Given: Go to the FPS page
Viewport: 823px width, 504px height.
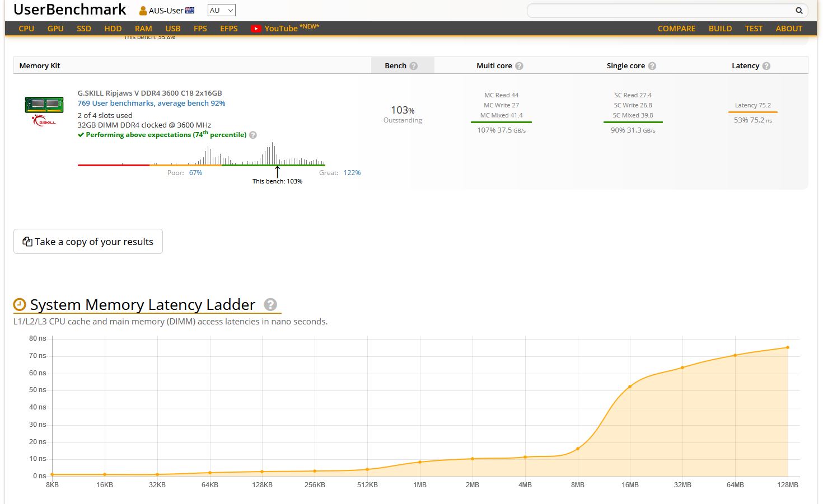Looking at the screenshot, I should pyautogui.click(x=200, y=29).
